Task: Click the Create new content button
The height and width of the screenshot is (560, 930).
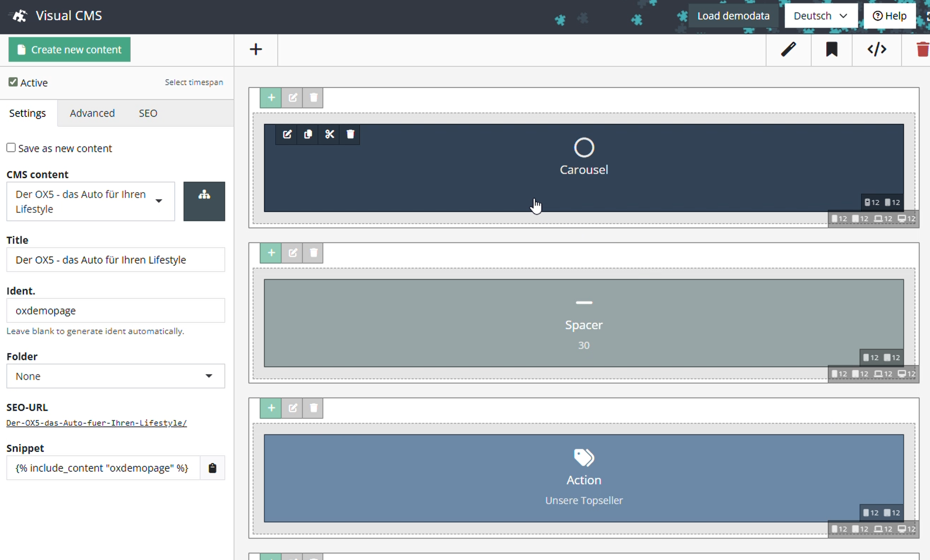Action: (69, 50)
